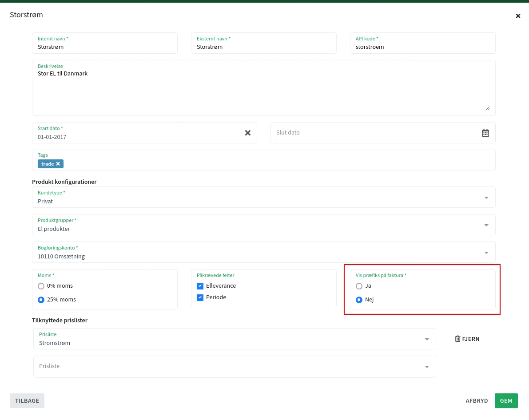Screen dimensions: 529x420
Task: Expand the Stromstrøm Prisliste dropdown
Action: click(x=426, y=339)
